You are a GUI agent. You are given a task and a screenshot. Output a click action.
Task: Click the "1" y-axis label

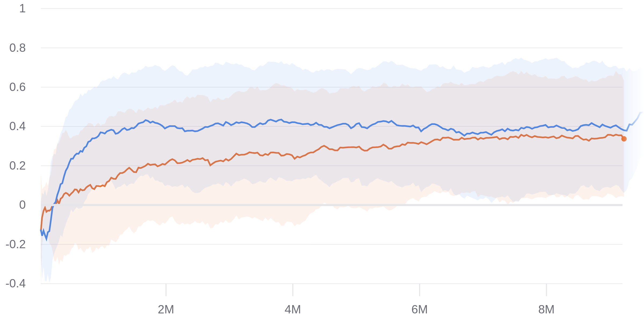point(22,9)
